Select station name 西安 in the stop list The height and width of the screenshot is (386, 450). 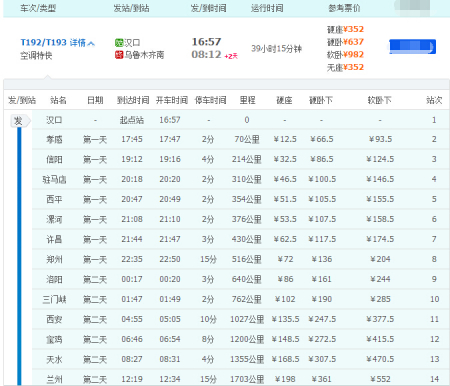click(x=54, y=319)
